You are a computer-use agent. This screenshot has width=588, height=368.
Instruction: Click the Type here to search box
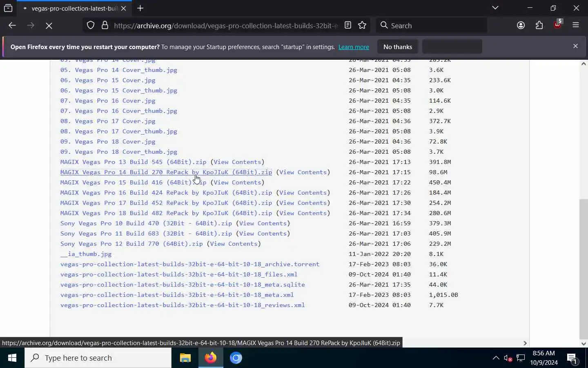click(98, 358)
